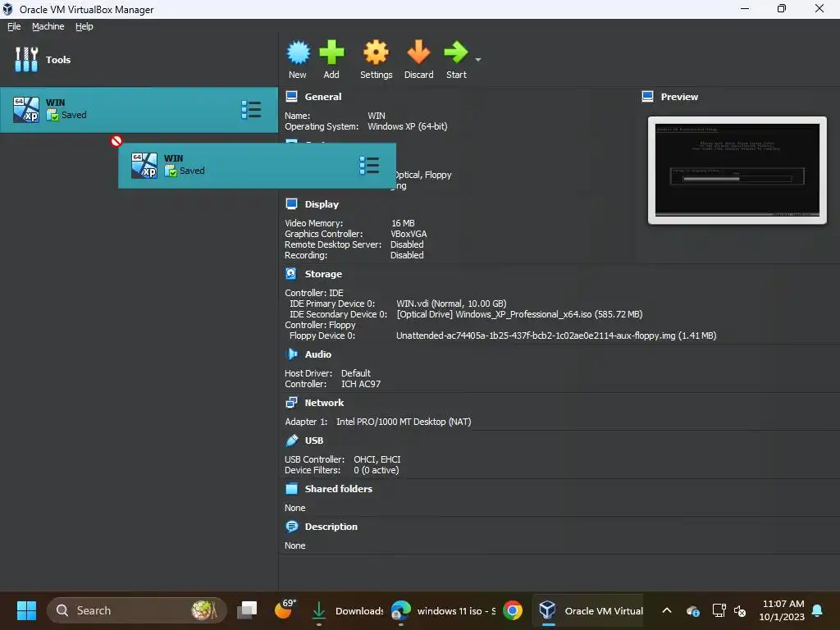The width and height of the screenshot is (840, 630).
Task: Click the Display screen icon
Action: (291, 203)
